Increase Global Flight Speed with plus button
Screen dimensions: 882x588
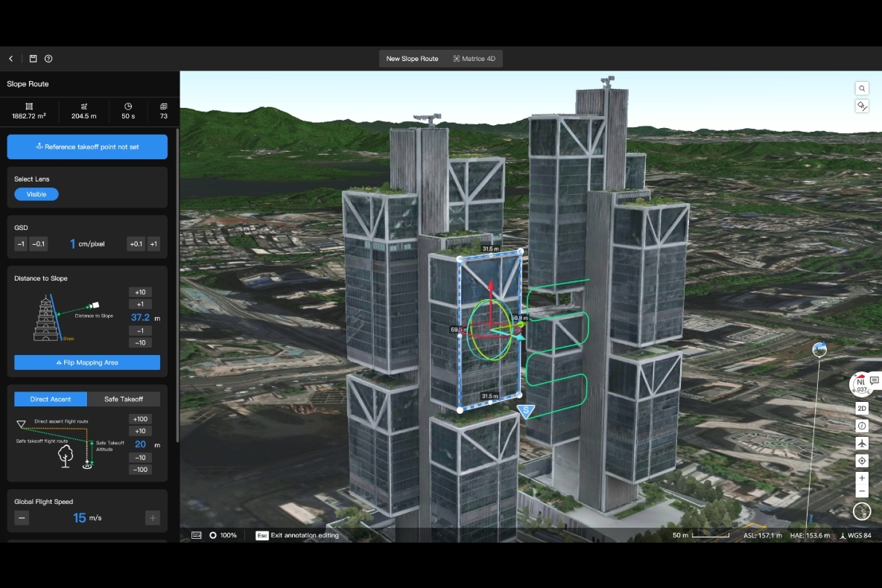(x=153, y=518)
